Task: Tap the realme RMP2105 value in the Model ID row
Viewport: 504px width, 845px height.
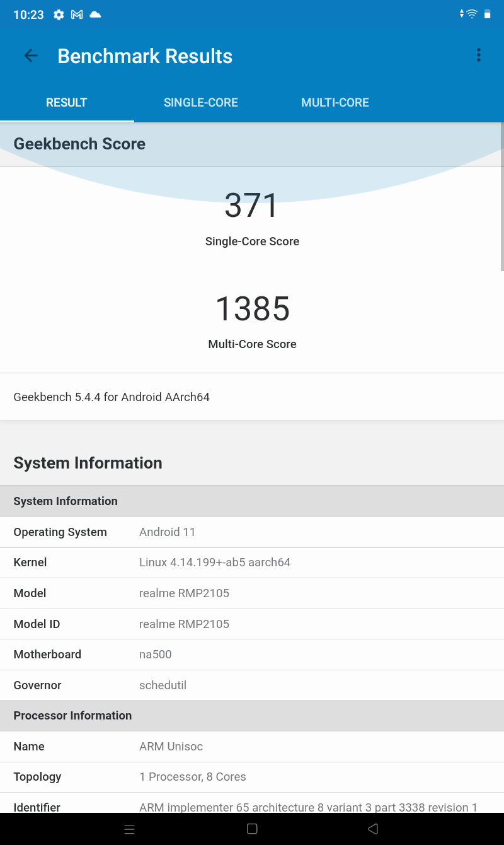Action: 184,624
